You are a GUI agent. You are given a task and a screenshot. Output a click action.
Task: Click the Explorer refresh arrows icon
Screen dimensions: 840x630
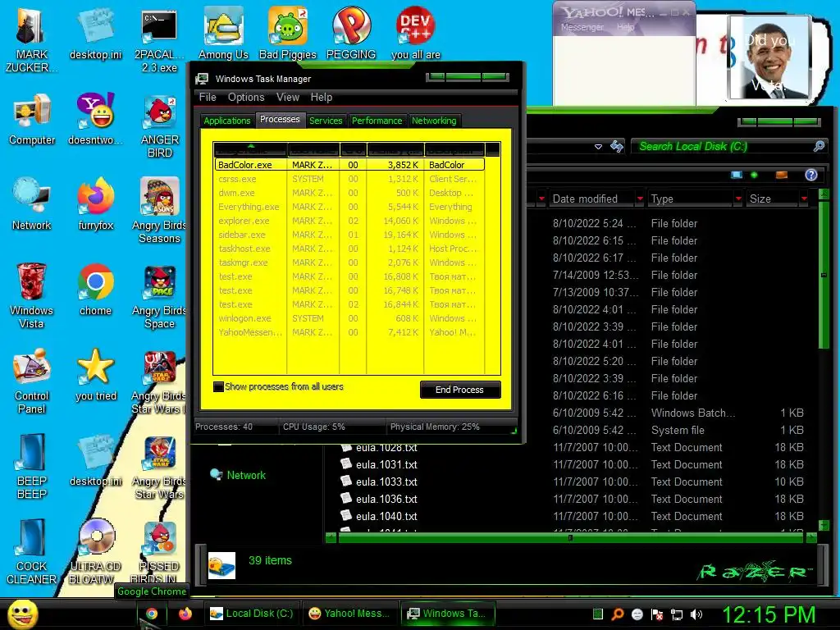[x=617, y=146]
